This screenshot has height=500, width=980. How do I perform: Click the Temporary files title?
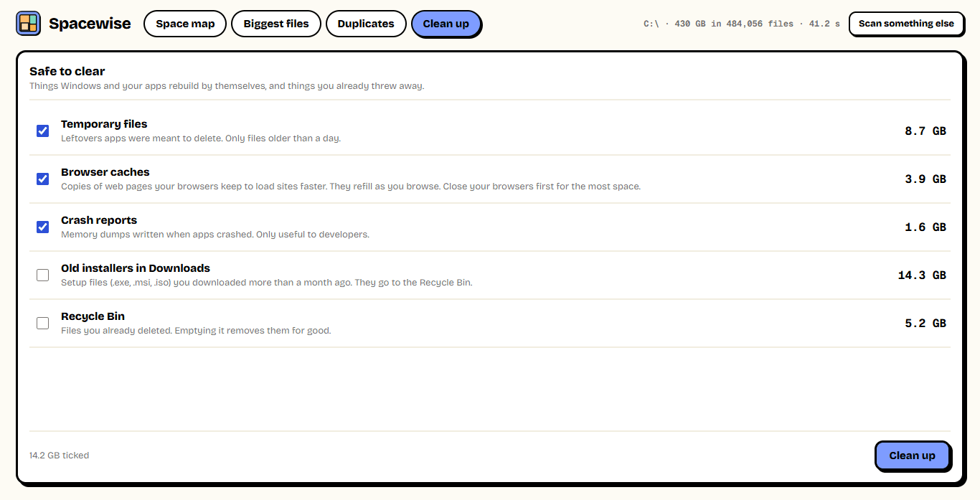[104, 124]
